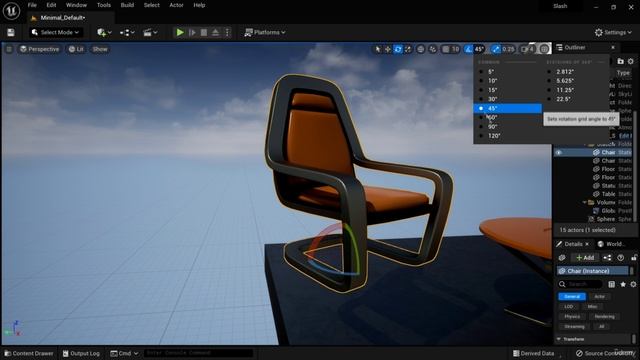Collapse the Transform section in Details

[559, 339]
